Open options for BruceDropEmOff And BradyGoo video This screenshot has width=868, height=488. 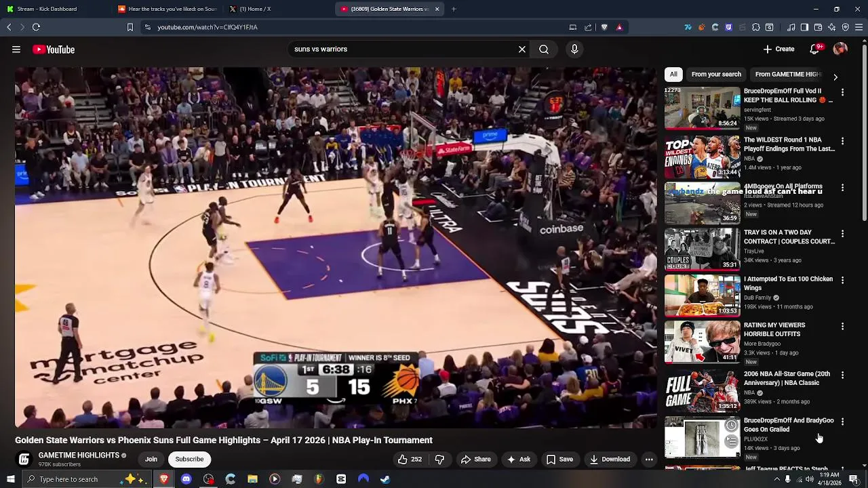[842, 422]
